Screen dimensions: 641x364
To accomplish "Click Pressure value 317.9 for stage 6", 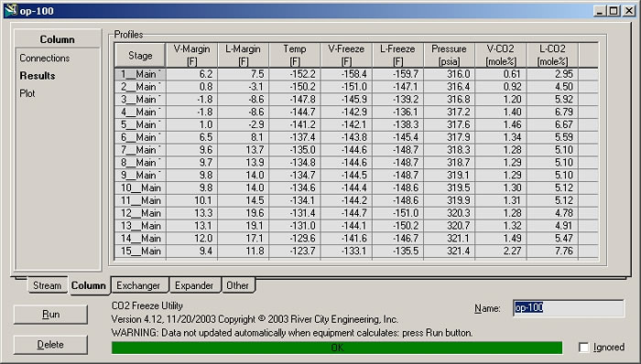I will tap(450, 137).
